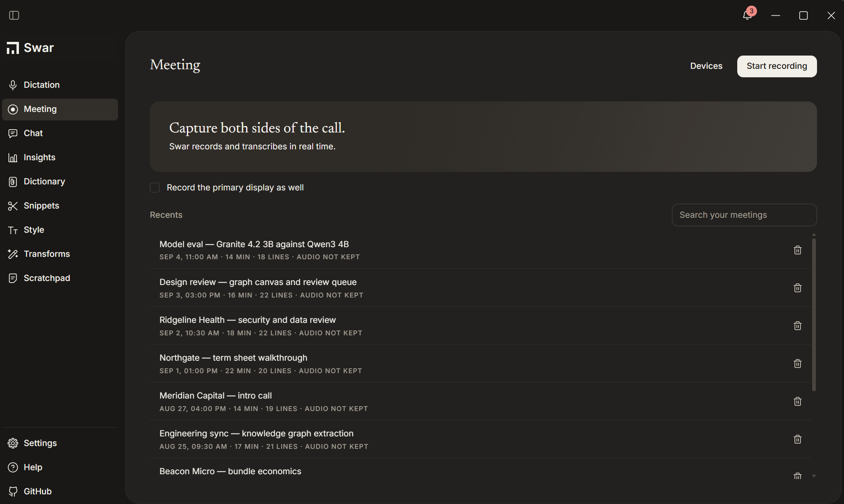
Task: Delete the Northgate term sheet meeting
Action: coord(797,364)
